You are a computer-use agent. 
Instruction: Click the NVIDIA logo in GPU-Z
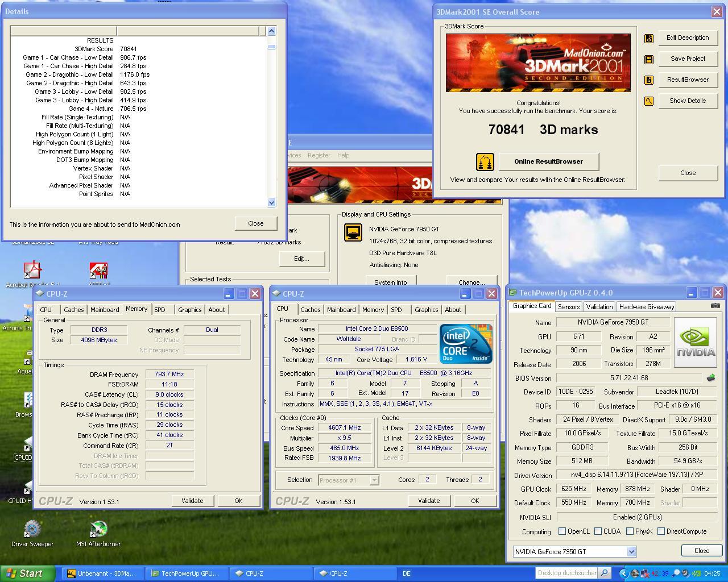pos(695,342)
